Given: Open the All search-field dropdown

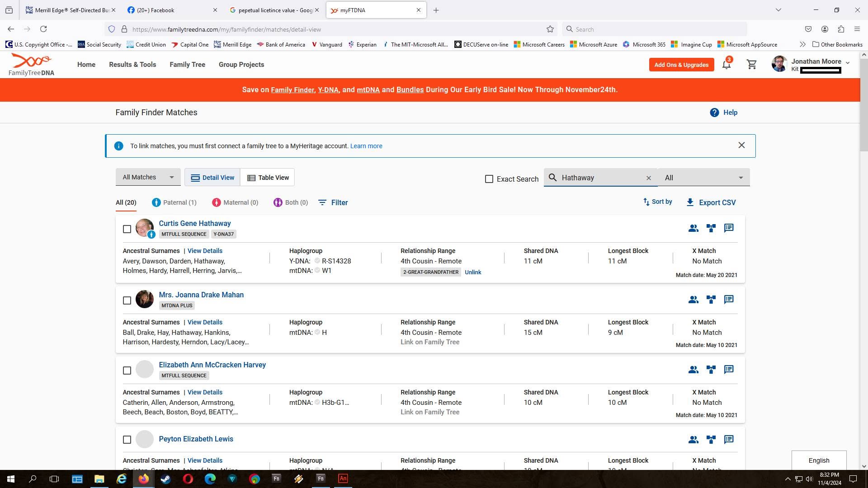Looking at the screenshot, I should pos(703,178).
